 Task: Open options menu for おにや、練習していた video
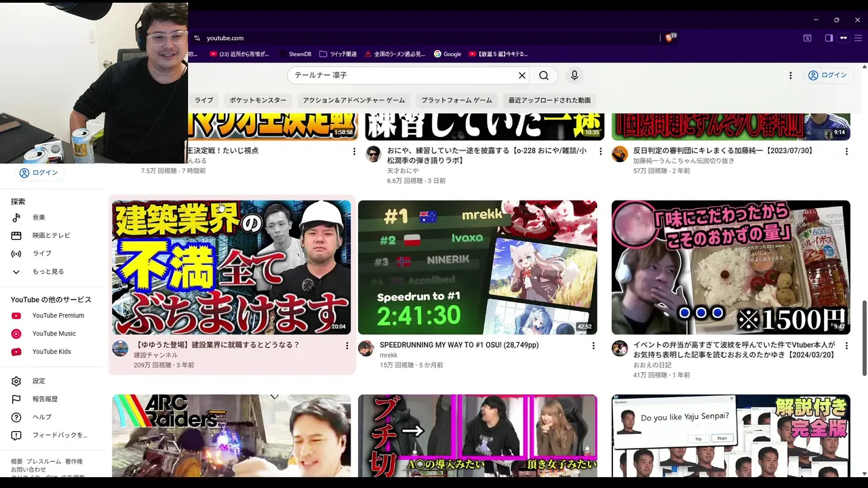coord(600,151)
